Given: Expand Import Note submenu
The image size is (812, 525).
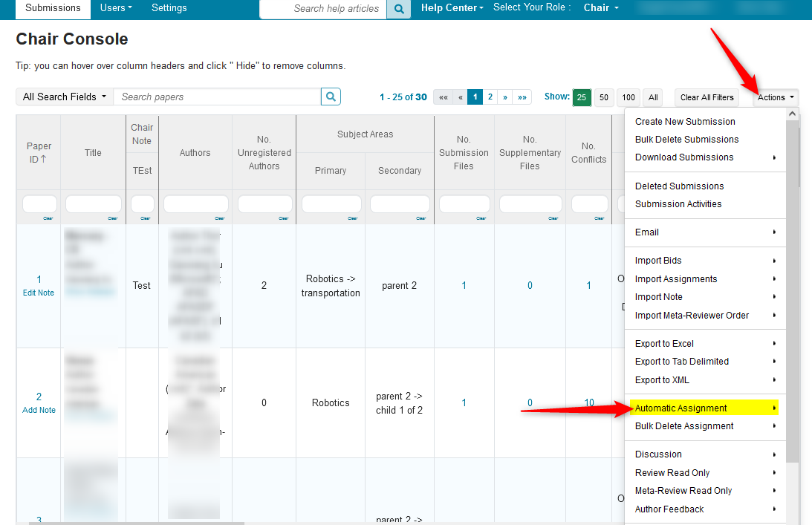Looking at the screenshot, I should coord(705,297).
